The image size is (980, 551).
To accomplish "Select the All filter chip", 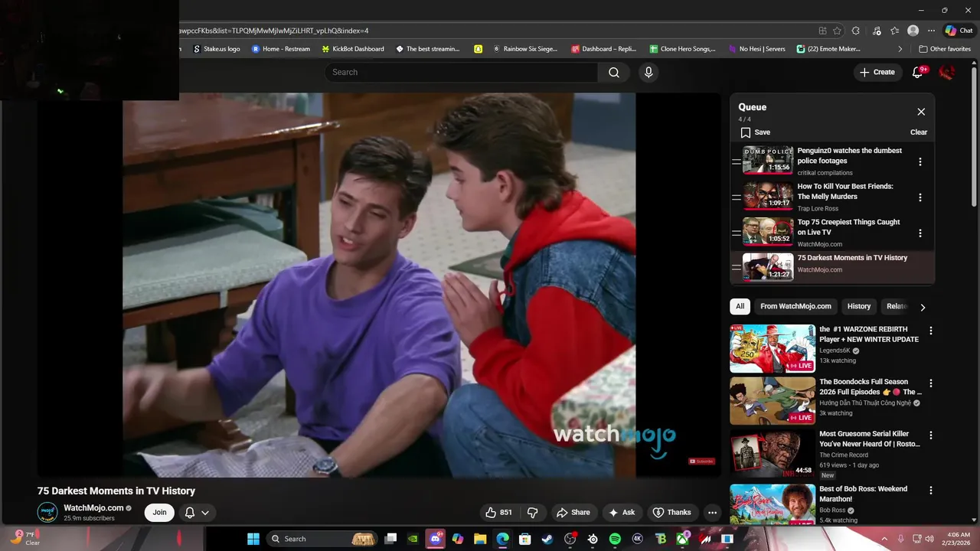I will point(740,306).
